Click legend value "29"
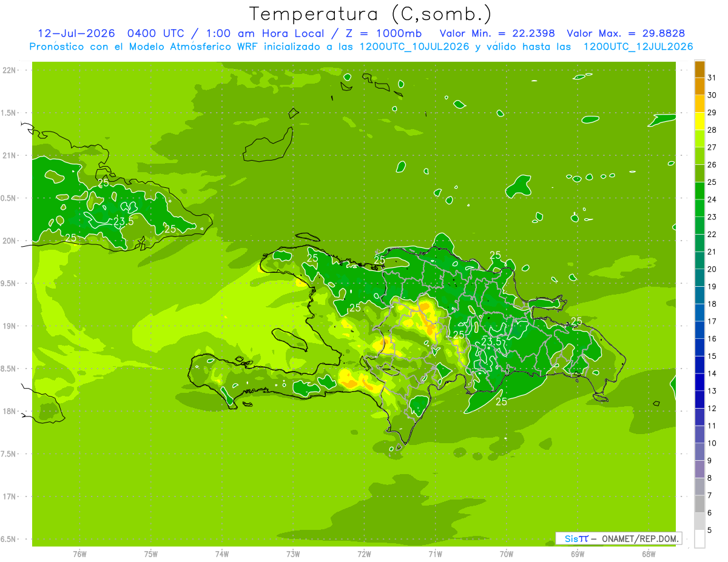 click(x=712, y=112)
